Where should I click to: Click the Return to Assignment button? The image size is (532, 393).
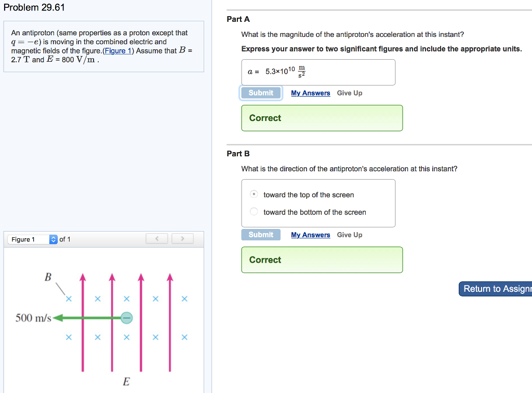pyautogui.click(x=495, y=289)
